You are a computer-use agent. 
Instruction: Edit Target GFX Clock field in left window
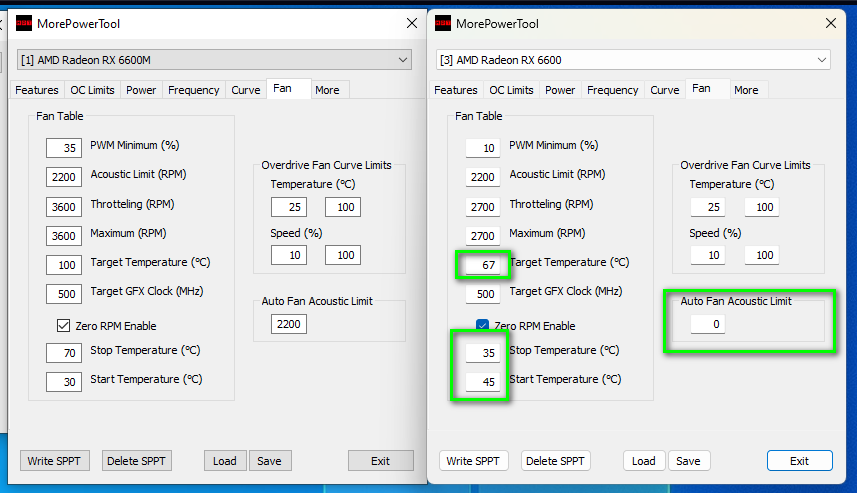(64, 294)
